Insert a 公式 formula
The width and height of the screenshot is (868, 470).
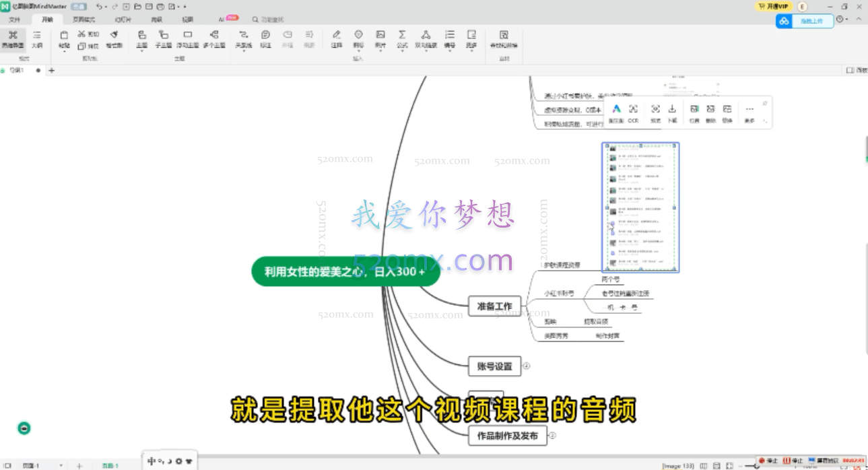click(x=402, y=38)
